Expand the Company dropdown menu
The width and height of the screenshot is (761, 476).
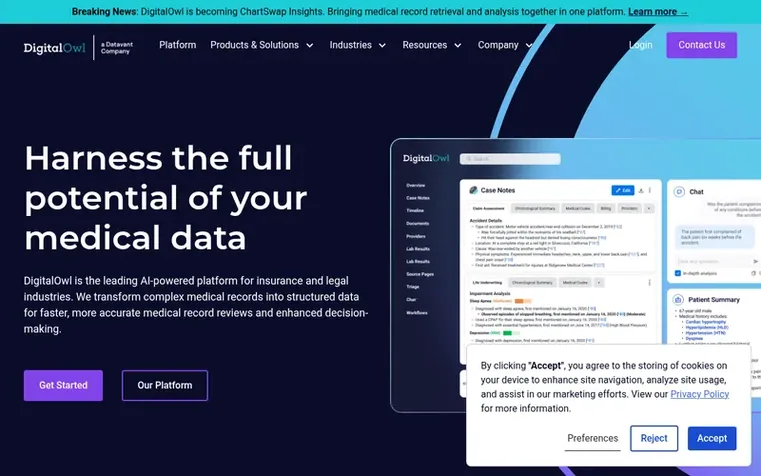[x=505, y=45]
